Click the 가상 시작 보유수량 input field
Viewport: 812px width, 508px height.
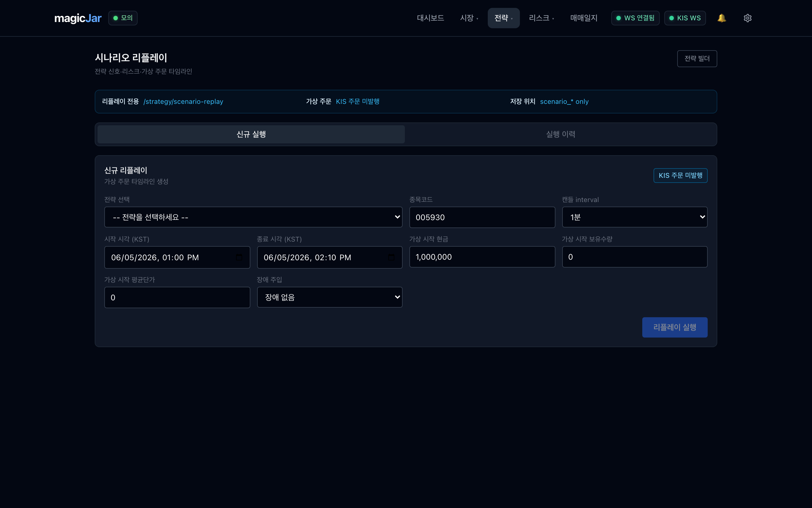[x=635, y=257]
